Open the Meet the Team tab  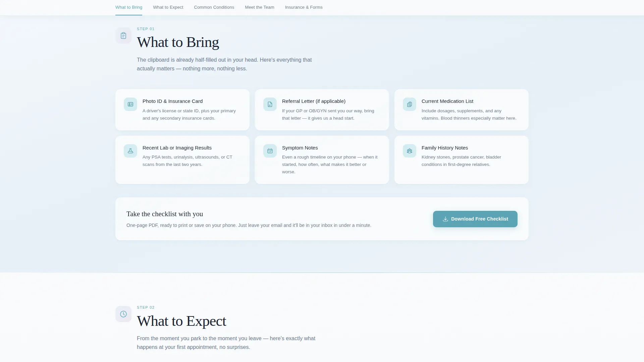click(x=260, y=7)
